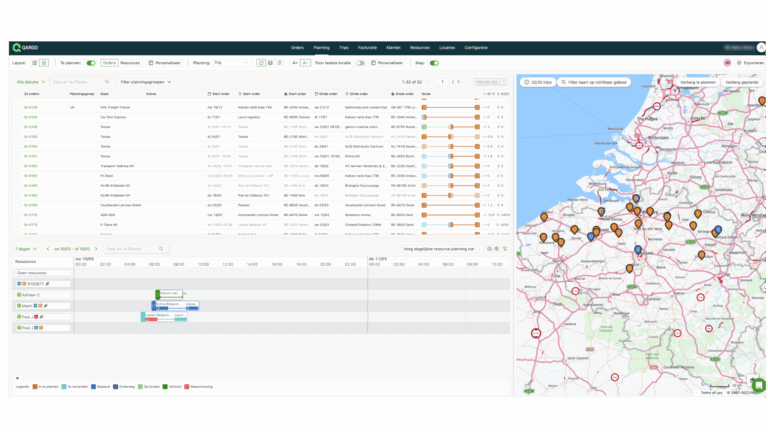Image resolution: width=768 pixels, height=432 pixels.
Task: Open the three-dot menu beside Nieuwe trip
Action: pyautogui.click(x=504, y=82)
